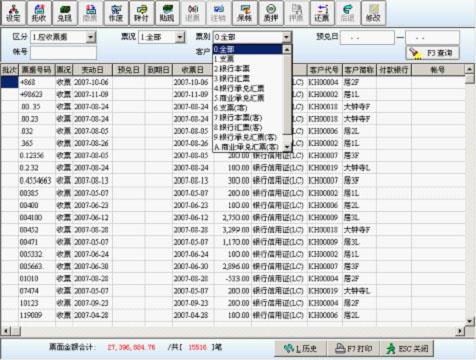Click the 质押 pledge toolbar icon

(x=270, y=13)
